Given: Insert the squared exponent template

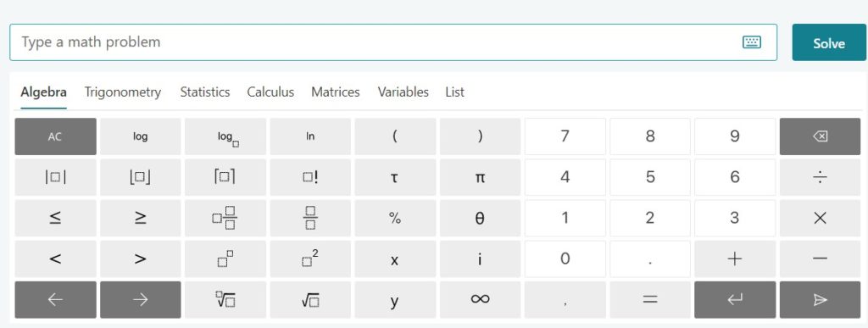Looking at the screenshot, I should [x=310, y=259].
